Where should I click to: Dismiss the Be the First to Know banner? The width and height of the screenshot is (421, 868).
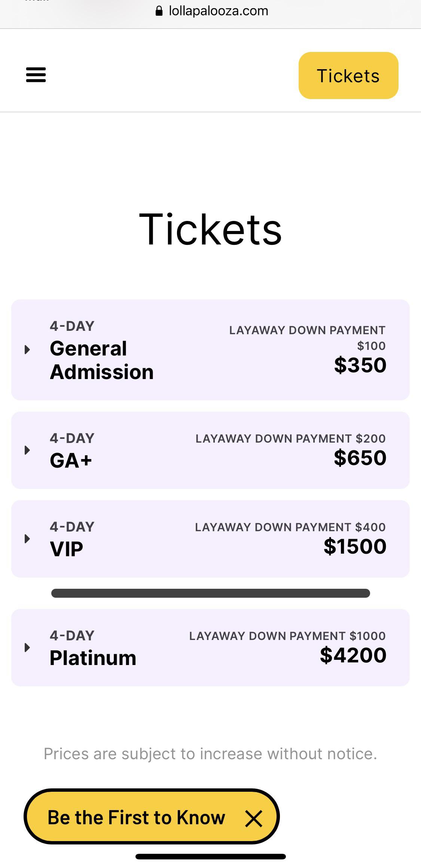[254, 818]
